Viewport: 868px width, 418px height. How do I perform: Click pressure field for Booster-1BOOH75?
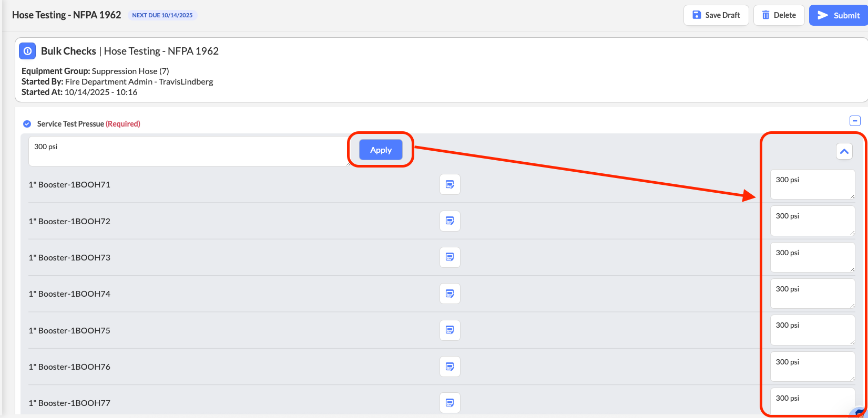812,330
